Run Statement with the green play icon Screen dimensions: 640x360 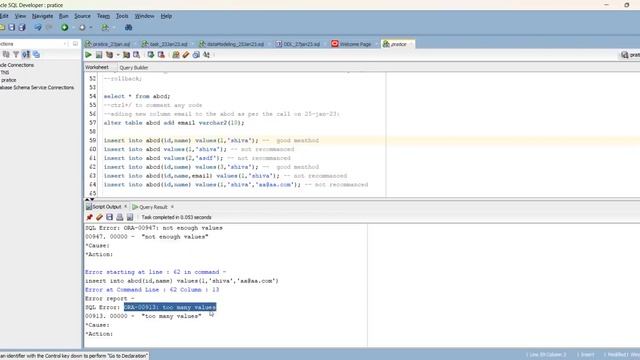89,55
